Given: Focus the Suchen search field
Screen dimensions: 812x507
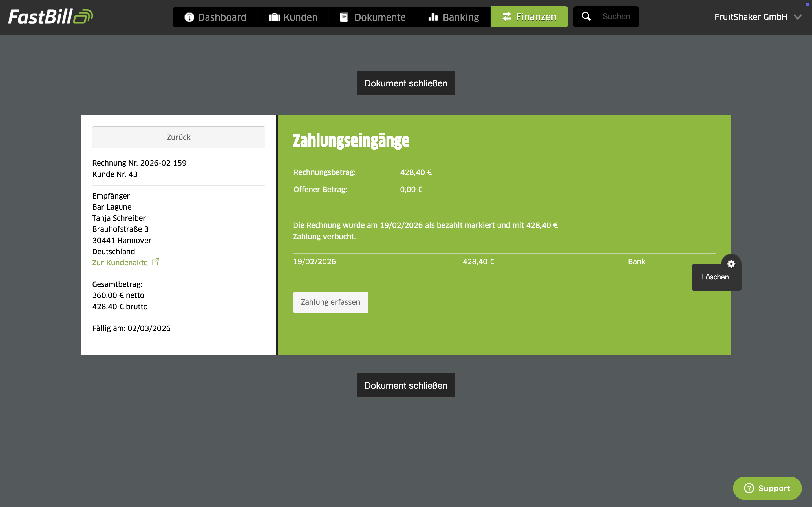Looking at the screenshot, I should pyautogui.click(x=616, y=16).
